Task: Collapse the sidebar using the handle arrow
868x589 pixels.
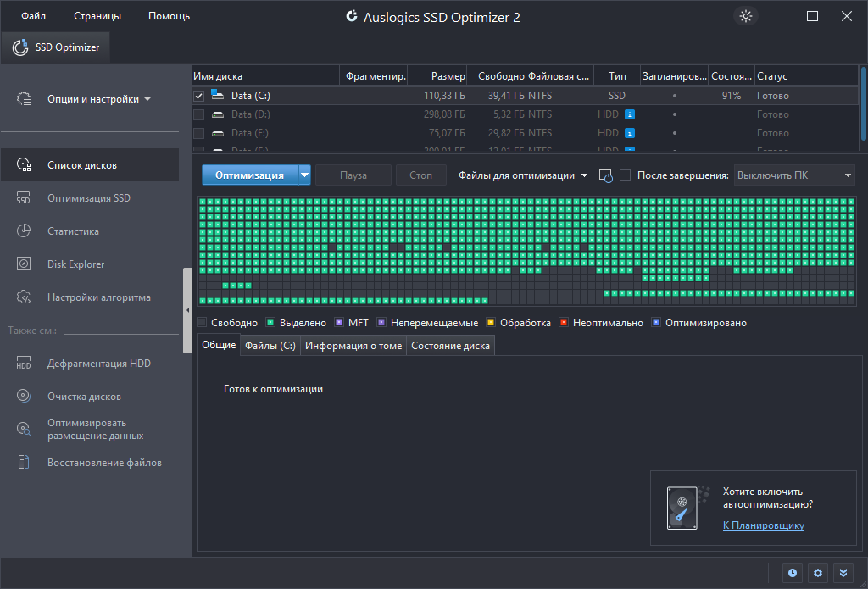Action: click(187, 310)
